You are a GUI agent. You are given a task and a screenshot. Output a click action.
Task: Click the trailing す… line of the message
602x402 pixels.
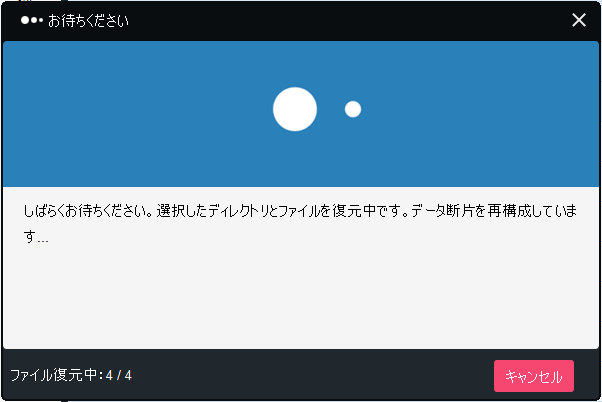coord(36,236)
